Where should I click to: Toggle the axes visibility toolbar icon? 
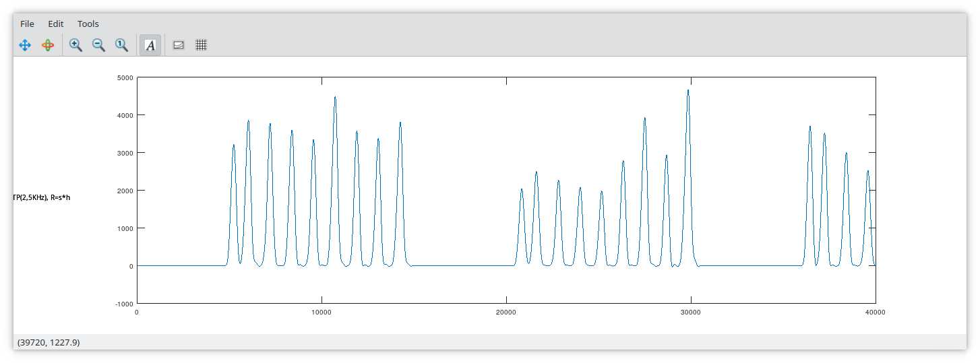point(179,45)
